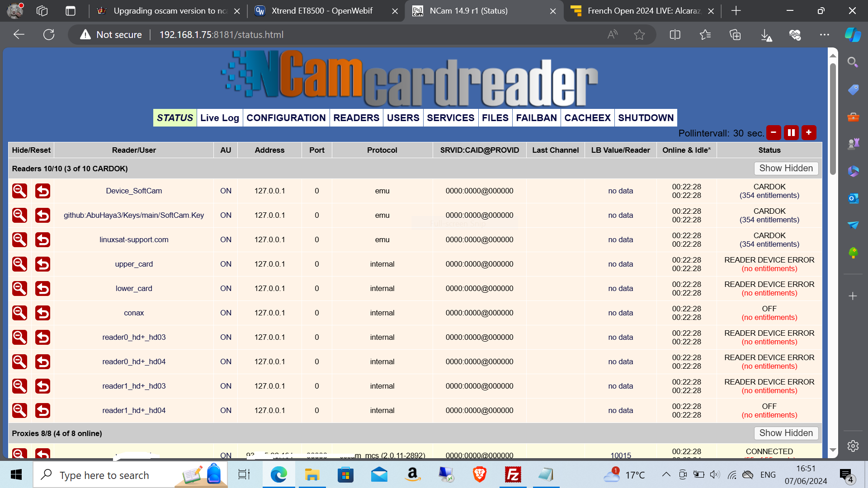This screenshot has height=488, width=868.
Task: Open a new browser tab
Action: click(x=736, y=11)
